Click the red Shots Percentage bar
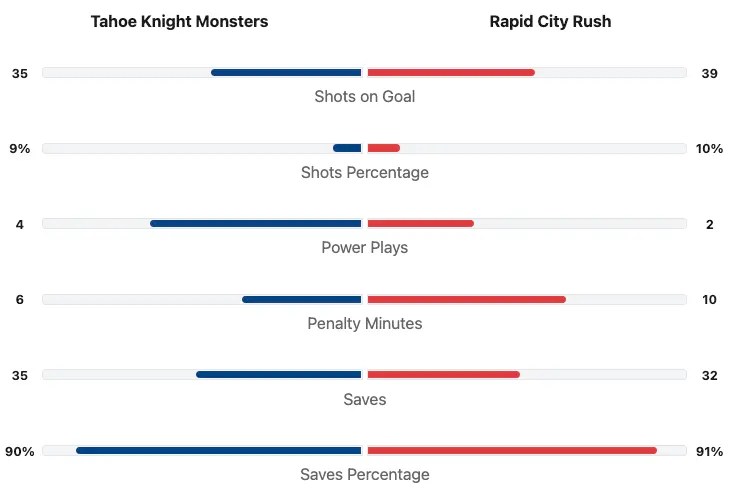 click(384, 148)
